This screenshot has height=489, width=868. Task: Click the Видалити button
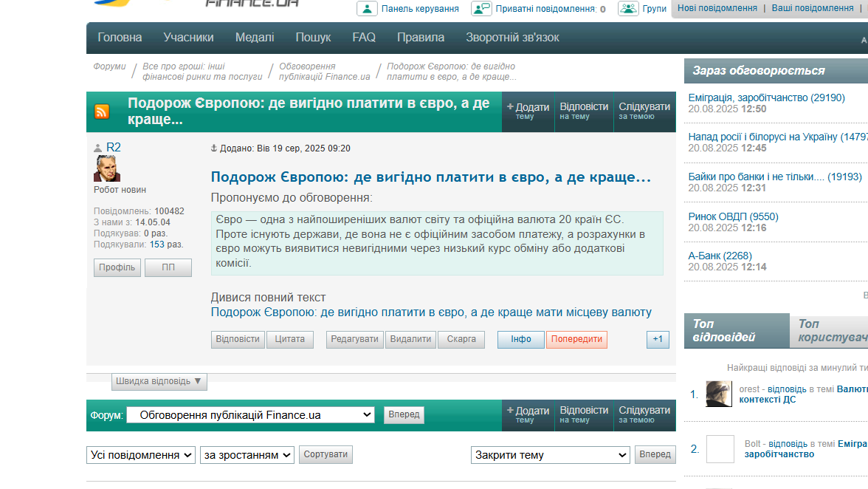tap(410, 339)
